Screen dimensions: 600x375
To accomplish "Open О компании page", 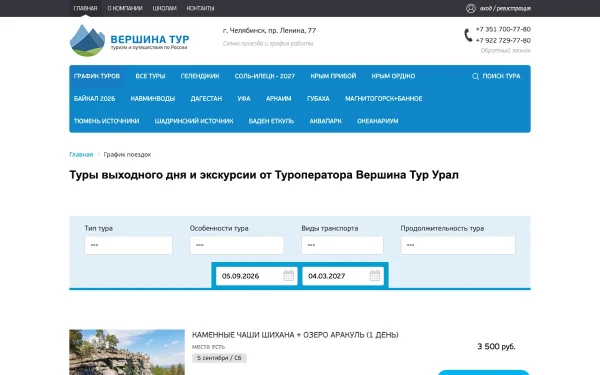I will pos(125,8).
